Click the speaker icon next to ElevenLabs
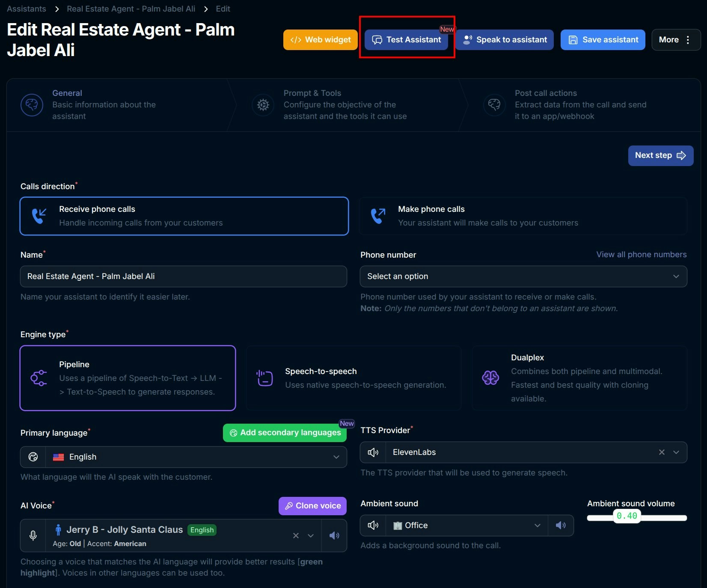 click(373, 452)
